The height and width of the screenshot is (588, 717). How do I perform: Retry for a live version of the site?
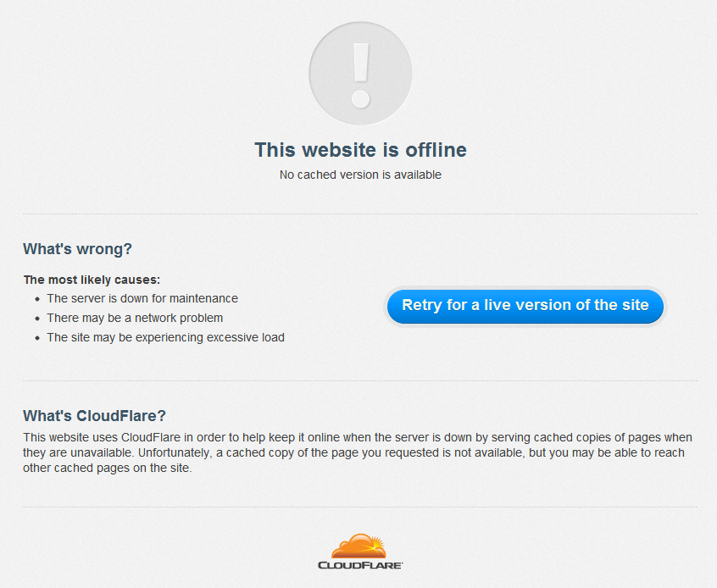[x=525, y=306]
